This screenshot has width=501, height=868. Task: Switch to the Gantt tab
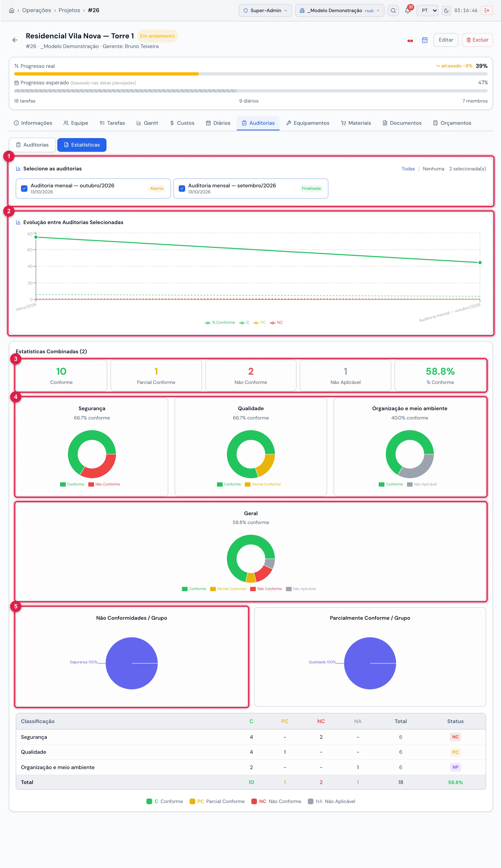[147, 123]
